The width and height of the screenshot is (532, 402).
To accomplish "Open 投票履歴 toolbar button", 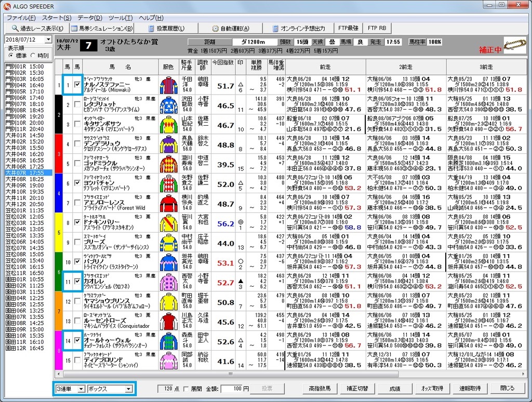I will pos(166,28).
